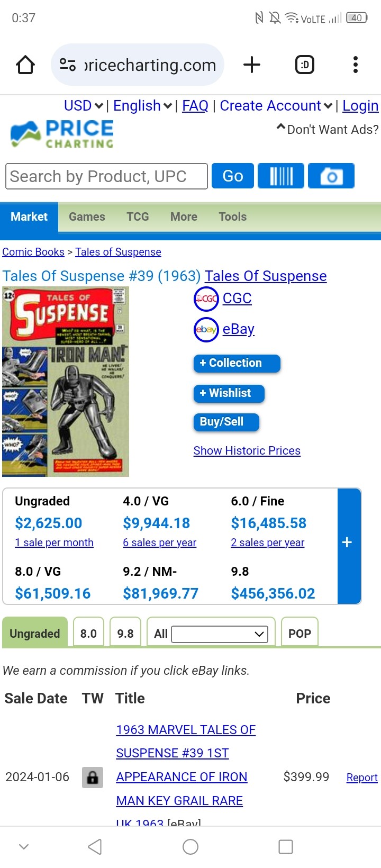Open the All grades dropdown
Viewport: 381px width, 868px height.
(x=220, y=634)
